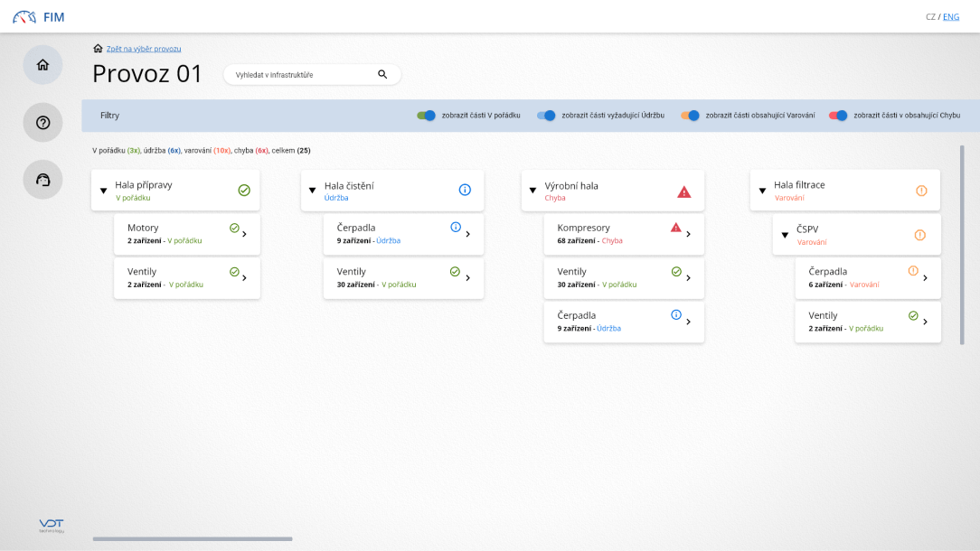This screenshot has height=551, width=980.
Task: Click the red error triangle on Výrobní hala
Action: tap(684, 191)
